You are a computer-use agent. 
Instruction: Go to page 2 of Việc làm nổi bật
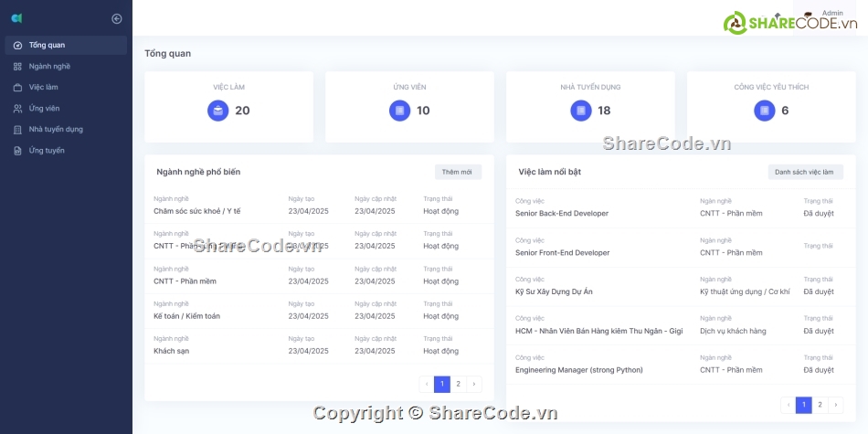tap(820, 405)
